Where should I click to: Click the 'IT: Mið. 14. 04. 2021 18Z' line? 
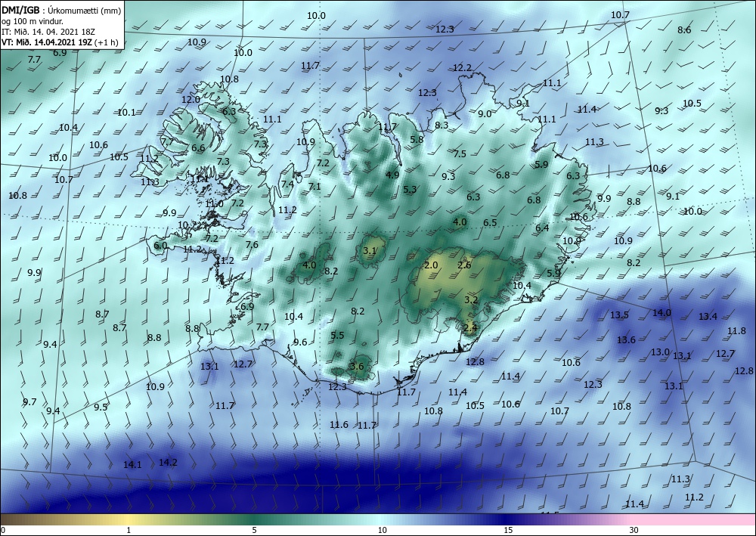click(48, 32)
